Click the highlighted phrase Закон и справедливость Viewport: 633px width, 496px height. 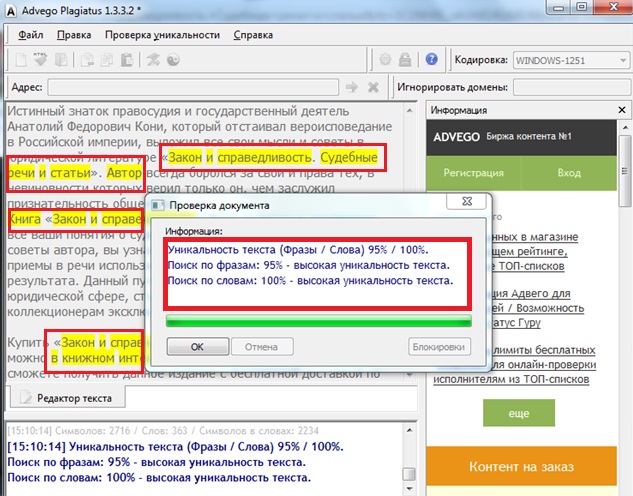(240, 157)
